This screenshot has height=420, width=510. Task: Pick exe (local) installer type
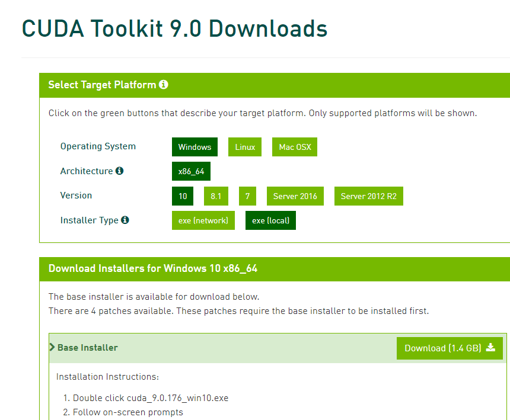point(270,220)
